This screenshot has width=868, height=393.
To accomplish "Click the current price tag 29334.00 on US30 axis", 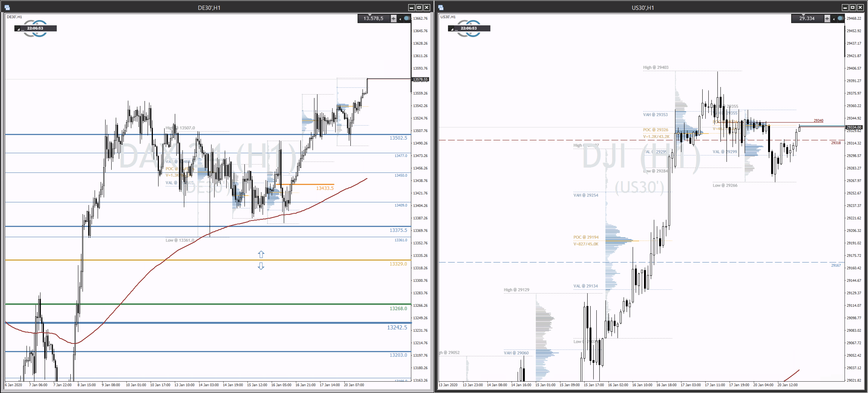I will click(854, 127).
